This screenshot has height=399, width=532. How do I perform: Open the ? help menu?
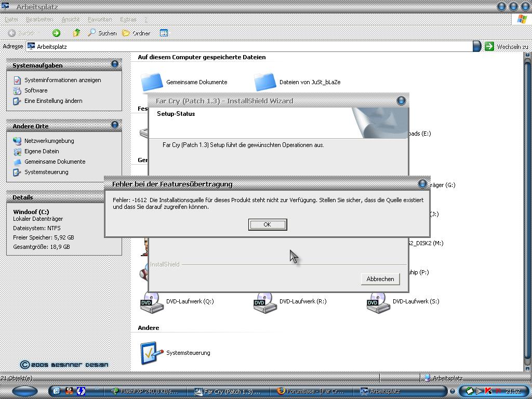(146, 19)
